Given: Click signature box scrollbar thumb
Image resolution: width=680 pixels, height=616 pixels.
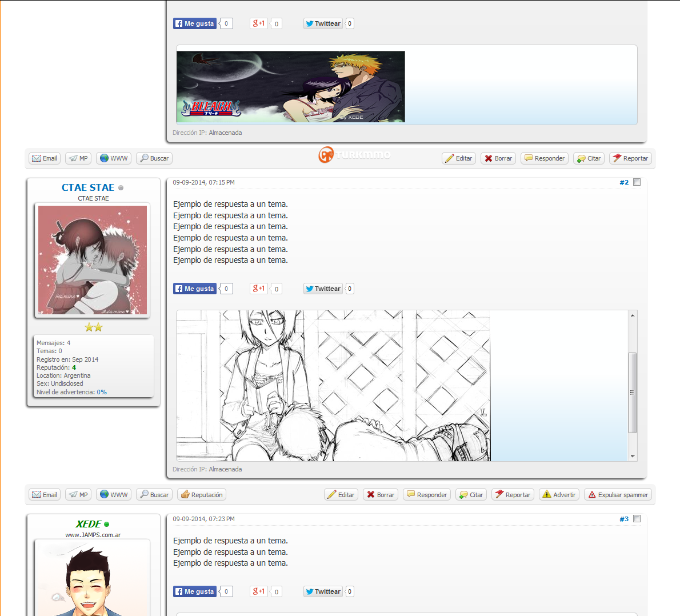Looking at the screenshot, I should tap(633, 393).
